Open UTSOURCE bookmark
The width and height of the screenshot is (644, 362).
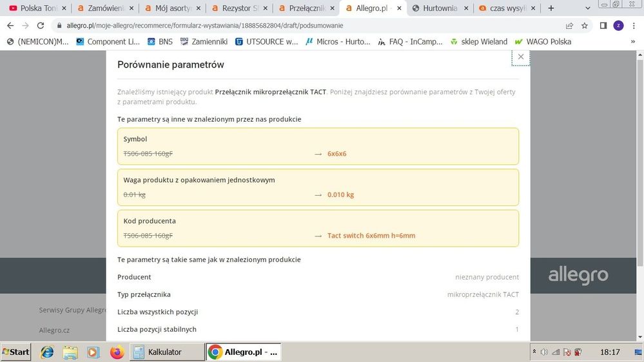(266, 41)
